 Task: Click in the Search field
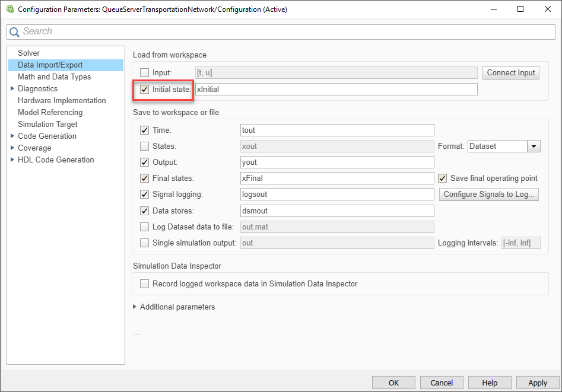click(x=285, y=32)
